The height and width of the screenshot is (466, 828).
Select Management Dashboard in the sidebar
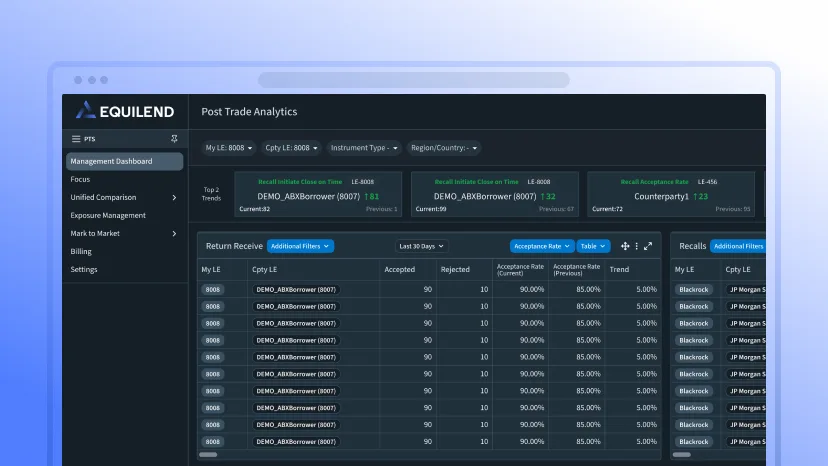(x=125, y=161)
